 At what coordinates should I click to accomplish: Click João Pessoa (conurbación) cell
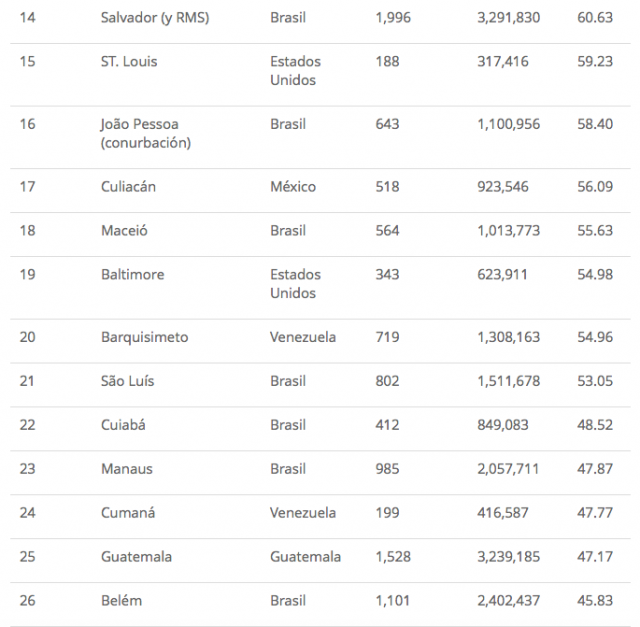coord(146,133)
